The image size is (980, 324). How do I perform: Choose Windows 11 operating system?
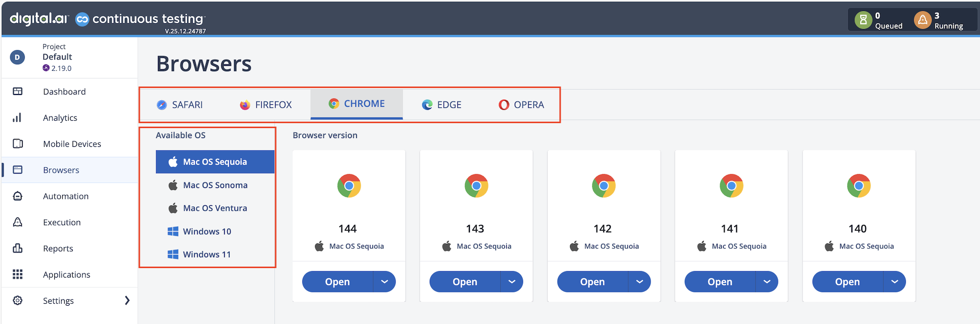(215, 254)
